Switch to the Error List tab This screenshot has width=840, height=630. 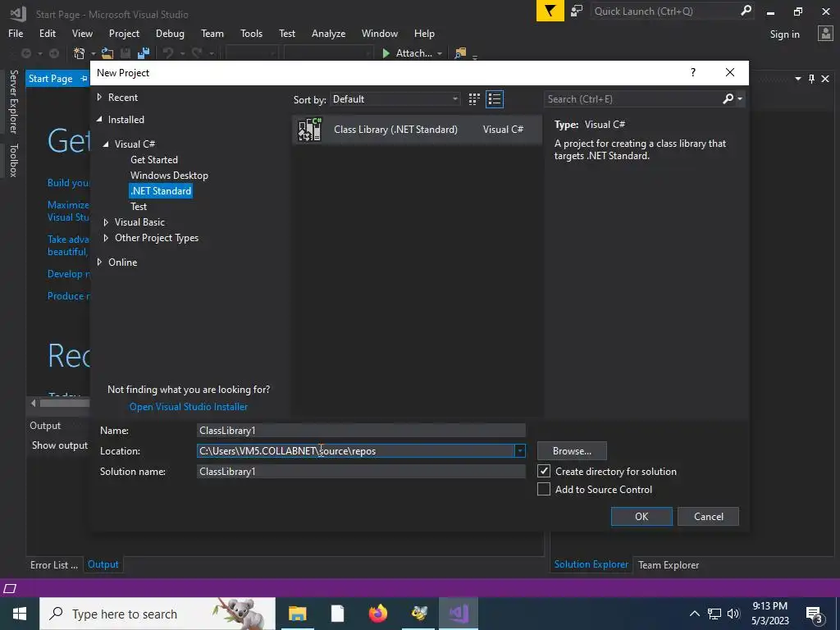tap(53, 564)
